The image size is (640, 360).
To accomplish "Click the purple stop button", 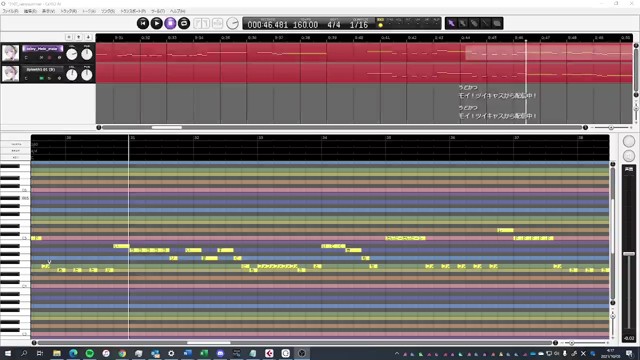I will [170, 23].
